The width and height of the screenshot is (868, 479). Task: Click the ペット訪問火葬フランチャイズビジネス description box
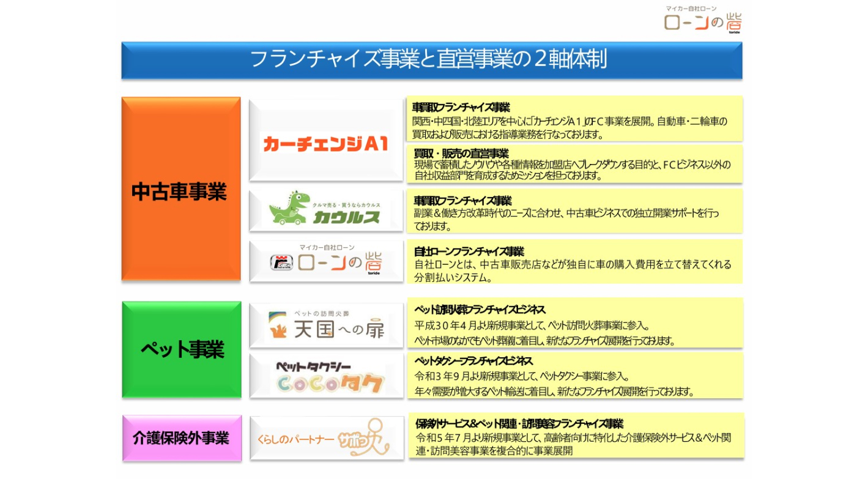tap(574, 324)
